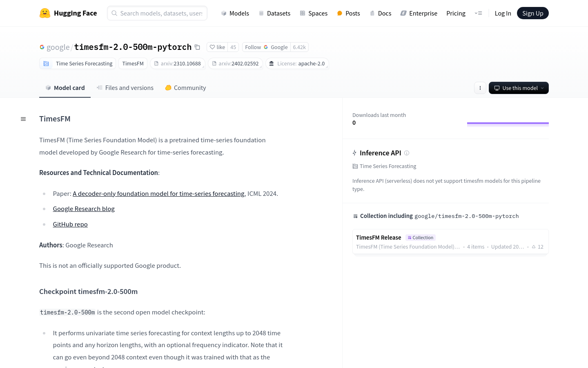Click the heart like button
Viewport: 588px width, 368px height.
click(217, 47)
